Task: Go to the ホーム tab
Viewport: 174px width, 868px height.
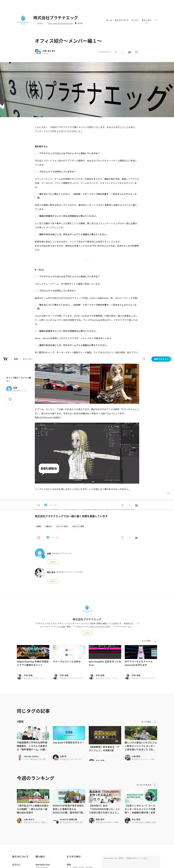Action: click(x=109, y=20)
